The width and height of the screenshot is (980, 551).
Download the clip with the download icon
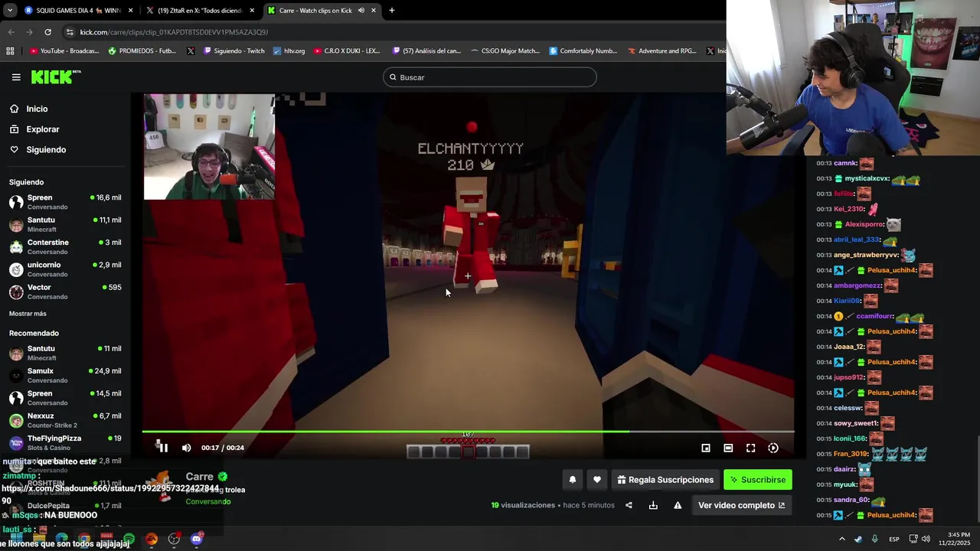pos(653,505)
